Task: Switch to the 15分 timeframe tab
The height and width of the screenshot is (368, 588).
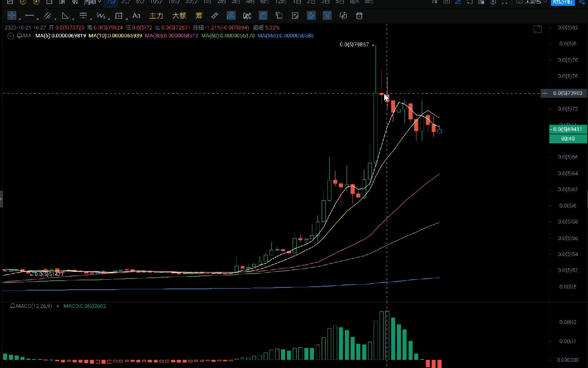Action: pos(174,2)
